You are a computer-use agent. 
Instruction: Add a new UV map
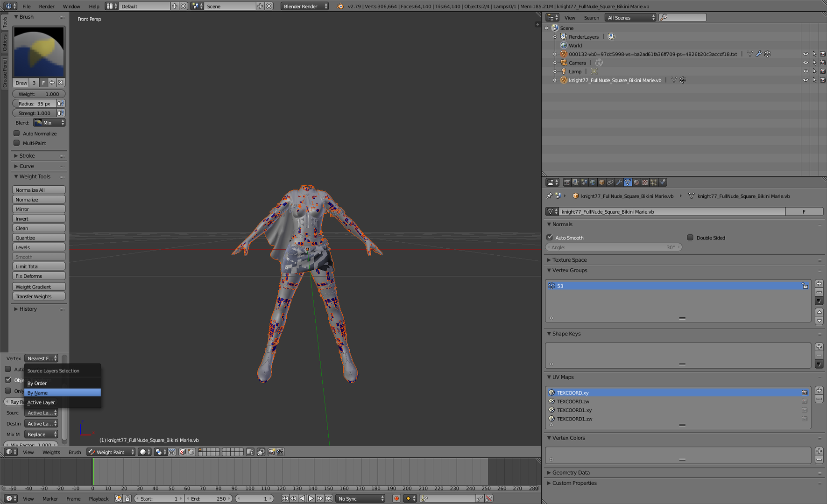[819, 390]
